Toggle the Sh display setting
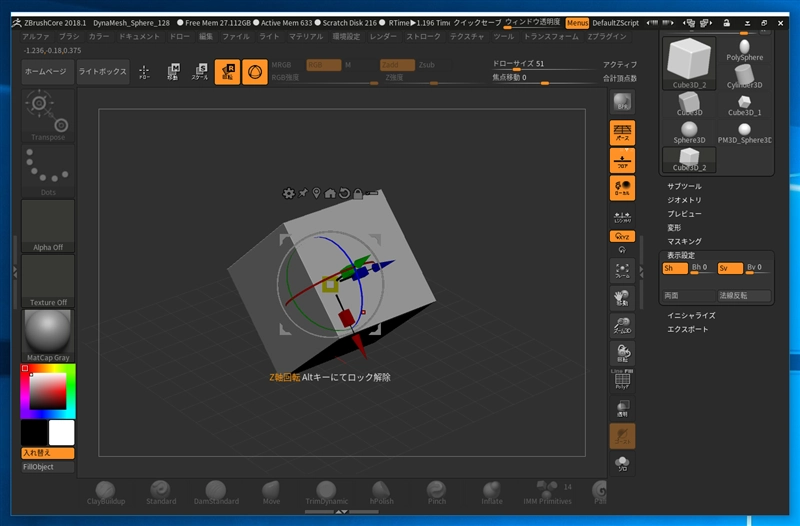Image resolution: width=800 pixels, height=526 pixels. click(674, 268)
